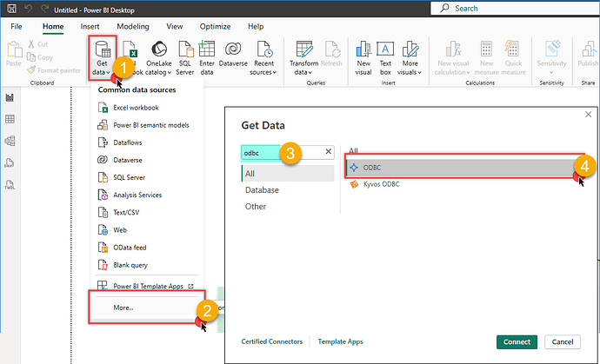Open the Sensitivity dropdown
600x364 pixels.
tap(551, 57)
